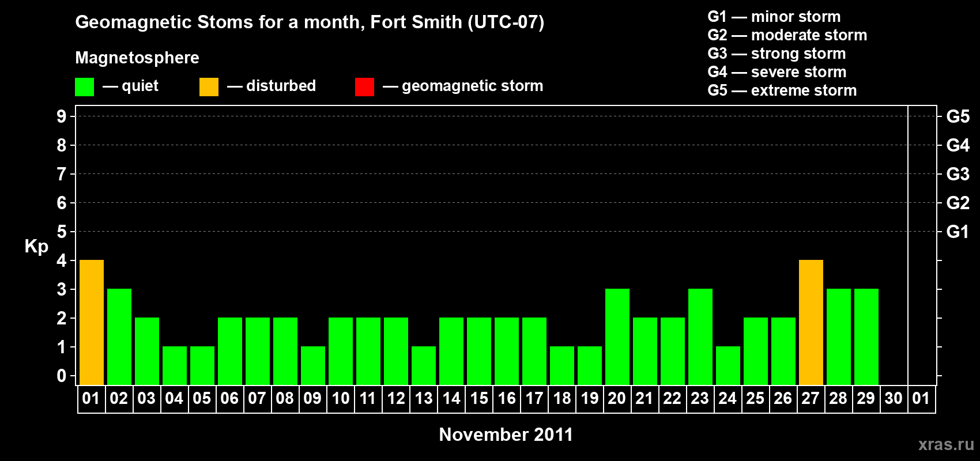980x461 pixels.
Task: Click the '7' value on the Kp axis
Action: tap(62, 174)
